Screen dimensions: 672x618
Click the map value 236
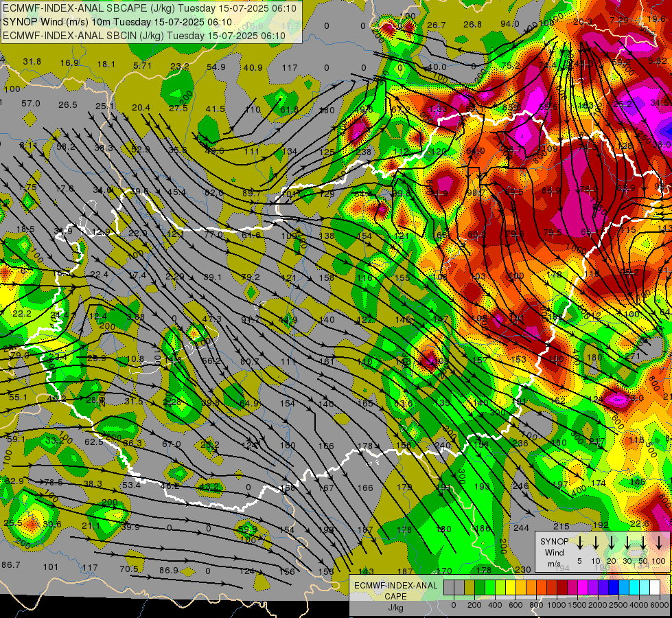[x=520, y=444]
